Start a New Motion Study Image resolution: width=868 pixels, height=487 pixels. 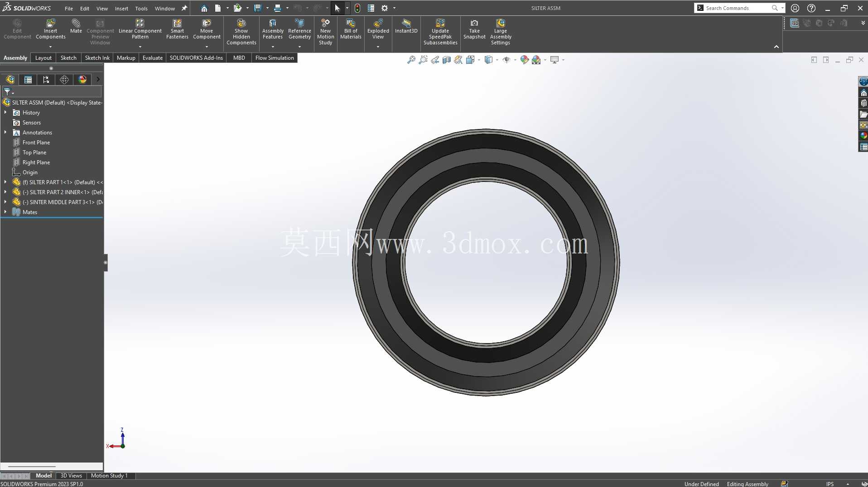point(325,32)
